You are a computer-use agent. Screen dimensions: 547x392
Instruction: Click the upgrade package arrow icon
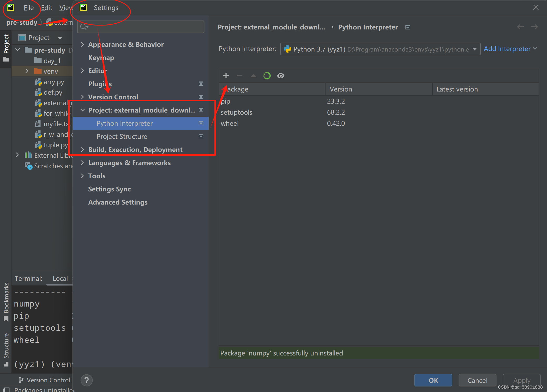(x=253, y=76)
